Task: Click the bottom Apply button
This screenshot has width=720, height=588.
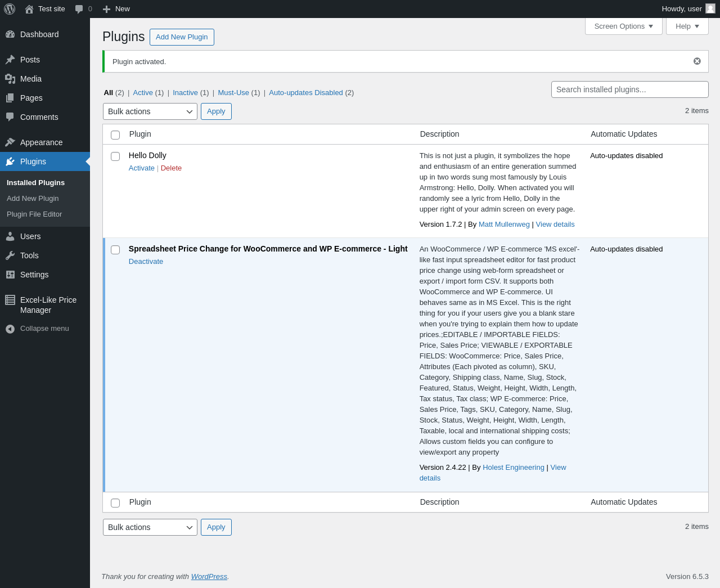Action: 216,527
